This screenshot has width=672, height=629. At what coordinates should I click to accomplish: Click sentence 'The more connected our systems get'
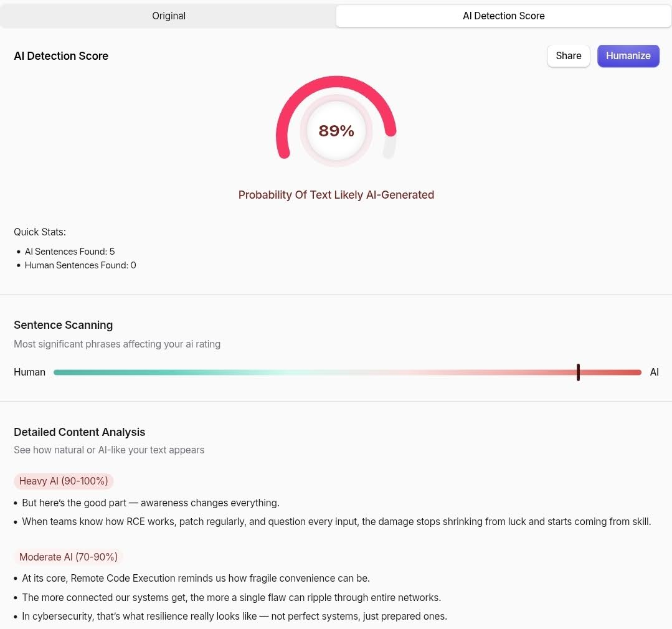point(232,597)
